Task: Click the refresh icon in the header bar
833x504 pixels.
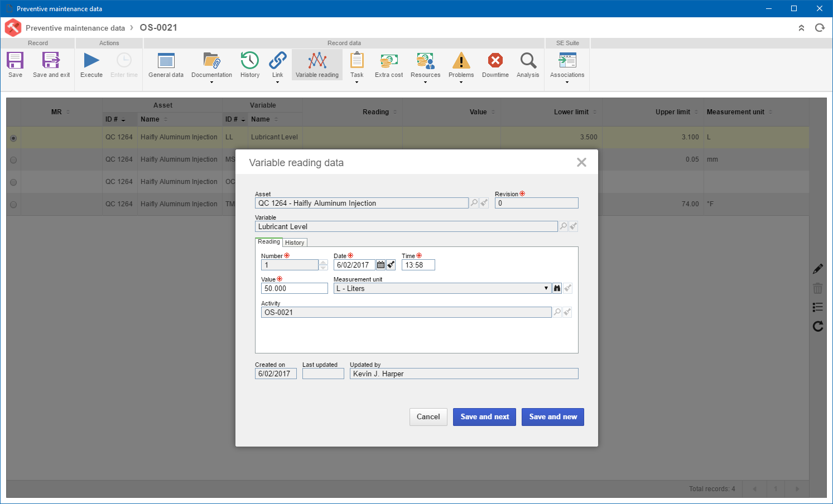Action: 820,28
